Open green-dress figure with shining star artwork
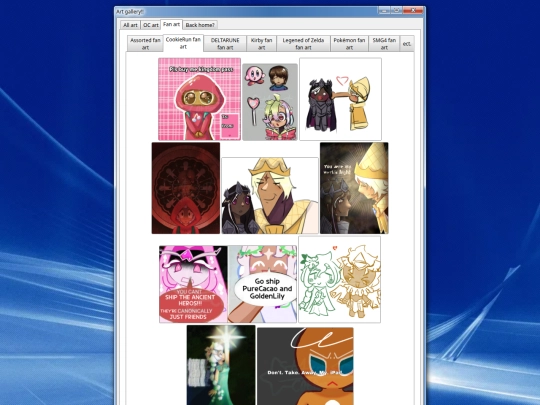The width and height of the screenshot is (540, 405). pyautogui.click(x=221, y=365)
